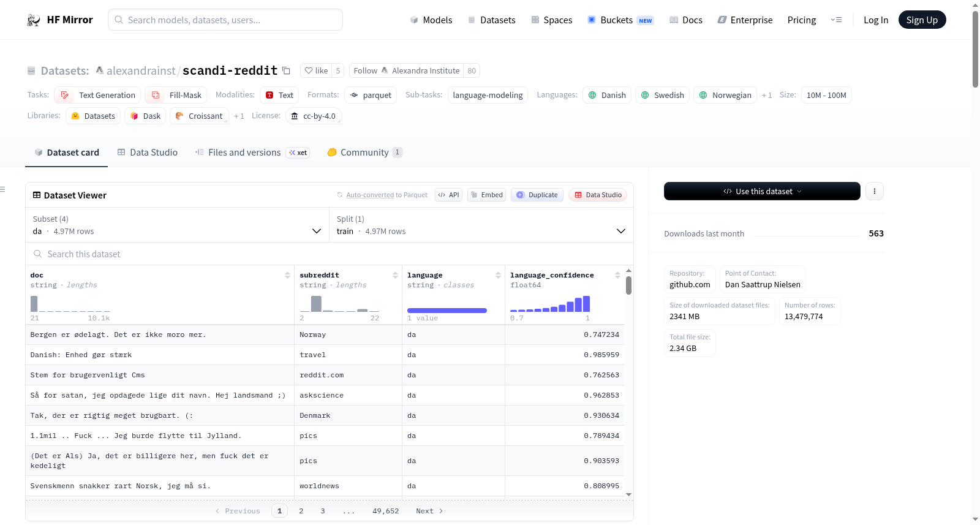This screenshot has height=525, width=980.
Task: Select the Fill-Mask task tag
Action: 176,95
